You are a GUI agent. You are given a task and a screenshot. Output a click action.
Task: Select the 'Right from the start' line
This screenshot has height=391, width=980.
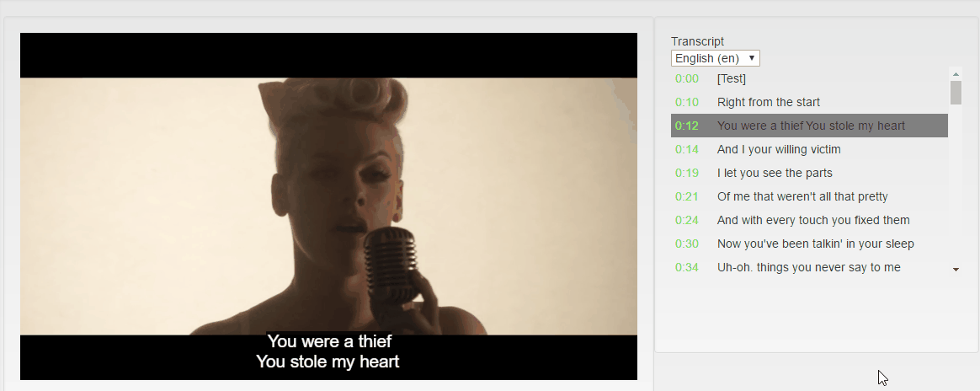[809, 102]
